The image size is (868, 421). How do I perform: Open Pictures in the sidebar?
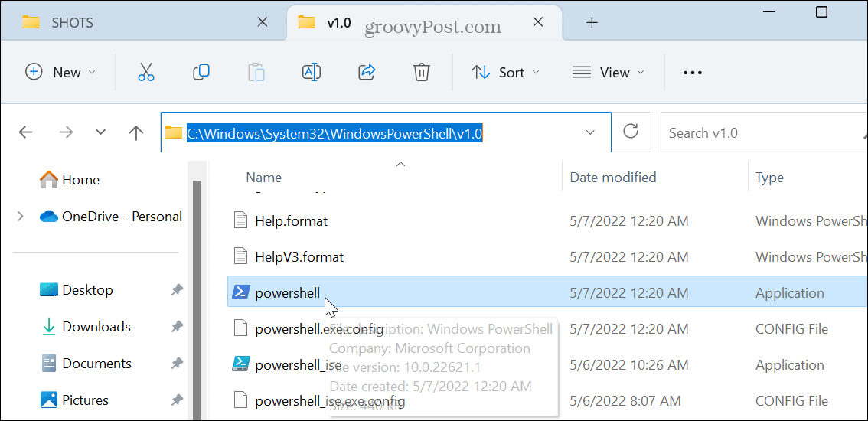click(x=75, y=400)
